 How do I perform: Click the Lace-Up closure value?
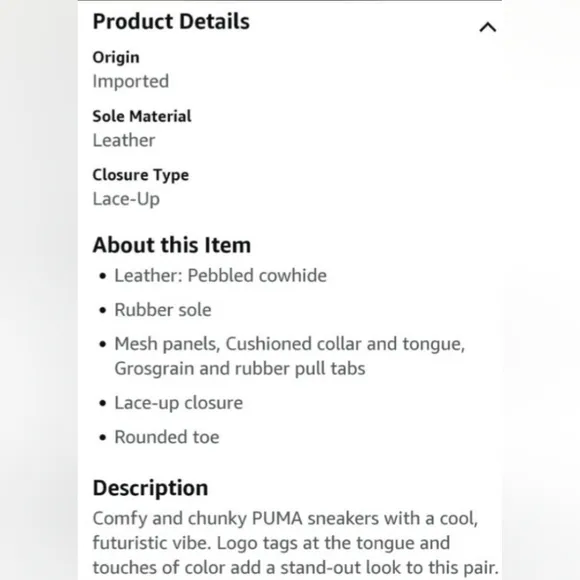tap(126, 199)
